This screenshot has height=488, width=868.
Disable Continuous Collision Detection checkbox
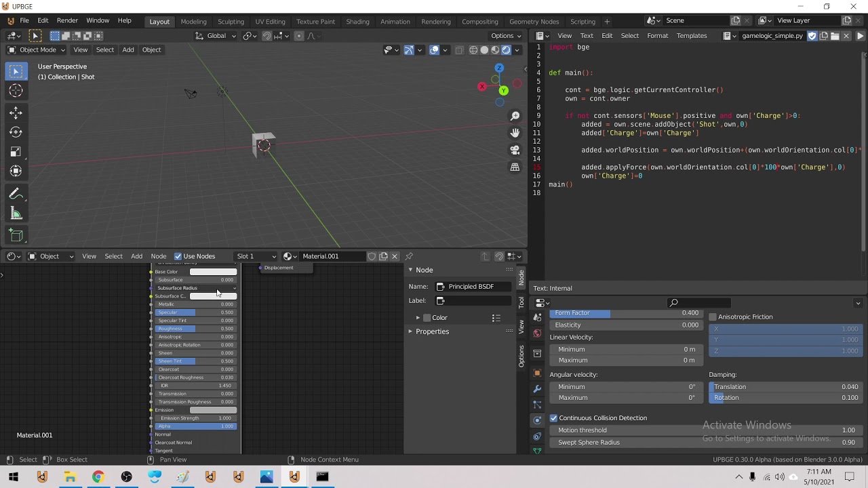click(553, 418)
